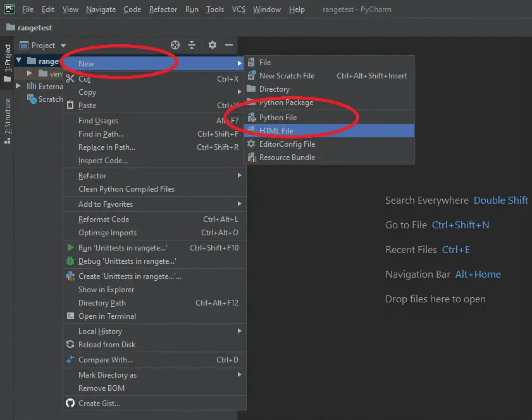The width and height of the screenshot is (532, 420).
Task: Click the Double Shift shortcut link
Action: [x=500, y=200]
